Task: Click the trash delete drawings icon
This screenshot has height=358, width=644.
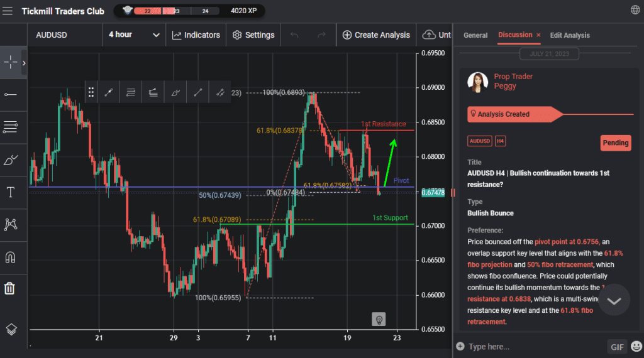Action: 10,288
